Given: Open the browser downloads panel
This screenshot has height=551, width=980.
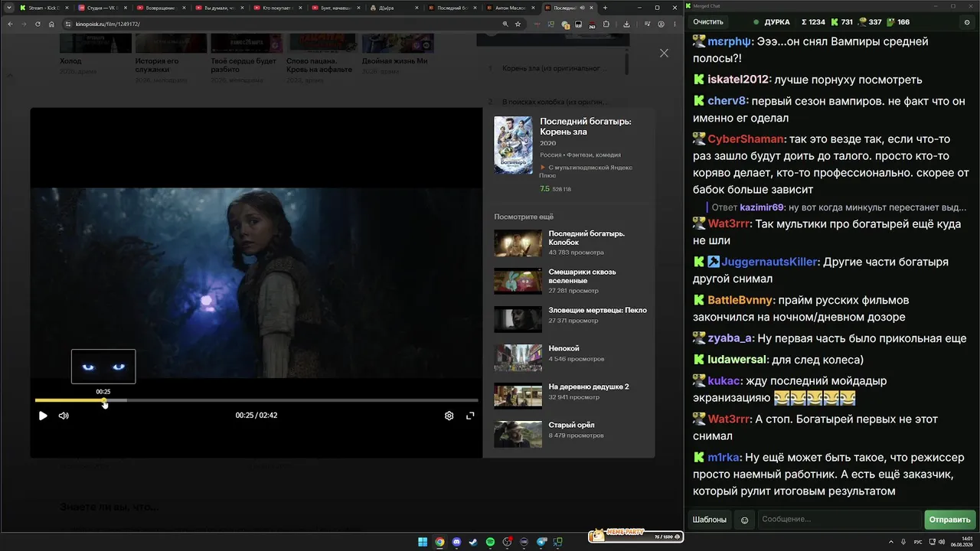Looking at the screenshot, I should tap(627, 24).
